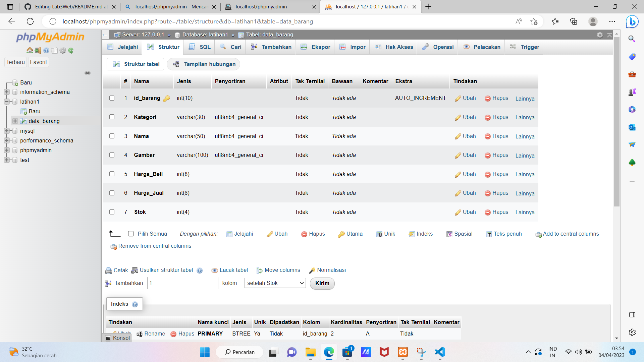
Task: Open Tampilan hubungan view
Action: tap(204, 64)
